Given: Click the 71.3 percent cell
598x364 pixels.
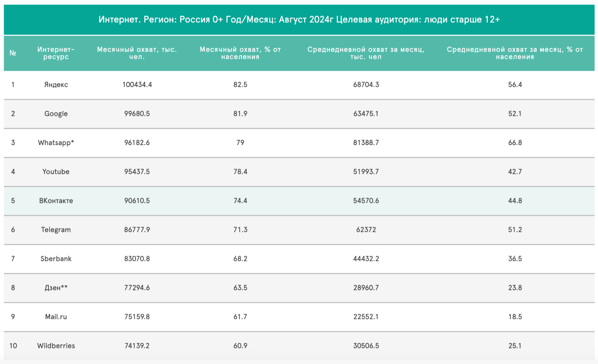Looking at the screenshot, I should click(240, 230).
